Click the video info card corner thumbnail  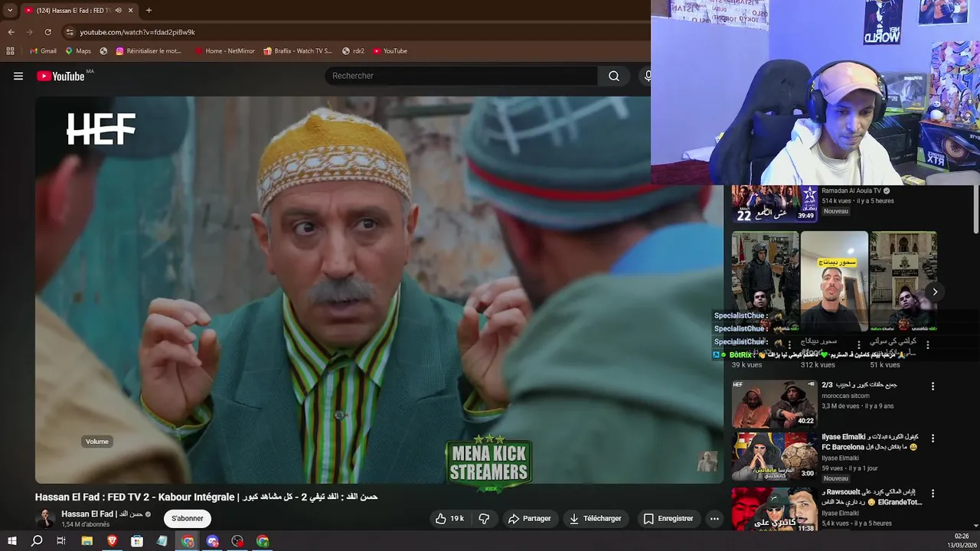(707, 461)
